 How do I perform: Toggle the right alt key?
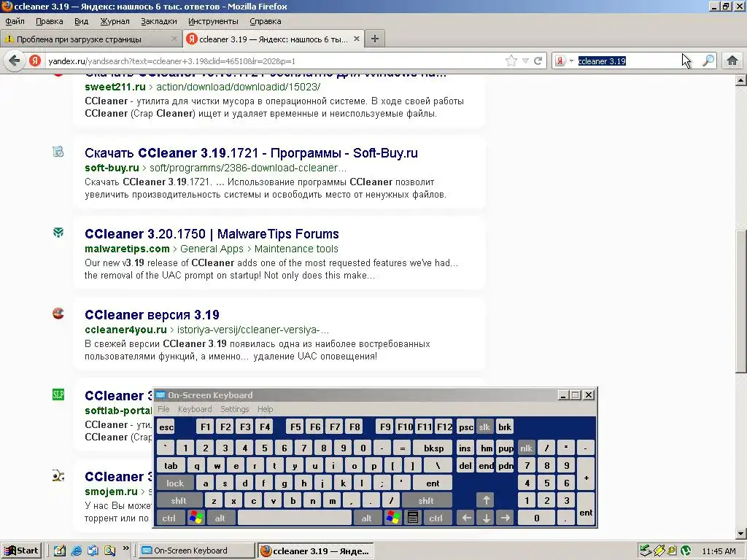point(366,518)
